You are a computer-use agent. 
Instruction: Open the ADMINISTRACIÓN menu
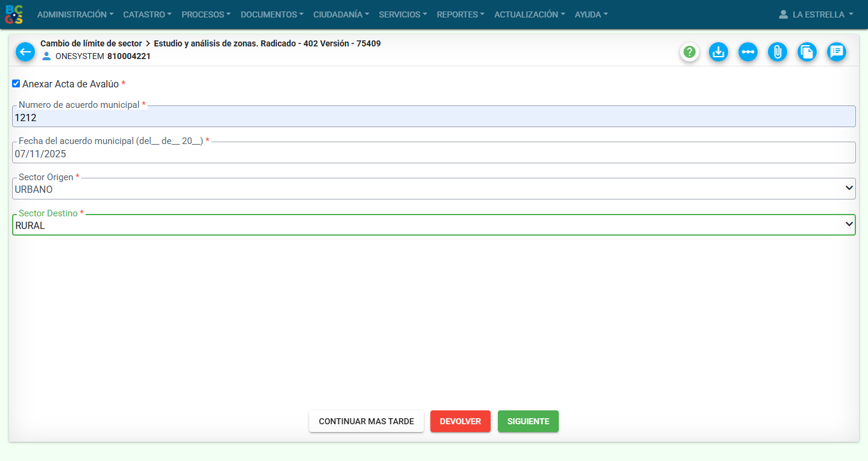click(x=75, y=14)
